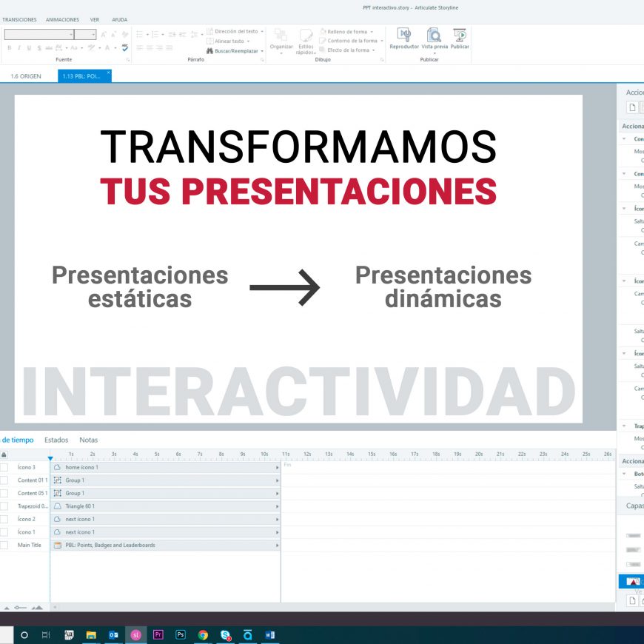Click the Triangle 60 1 shape icon
Viewport: 644px width, 644px height.
pyautogui.click(x=58, y=506)
